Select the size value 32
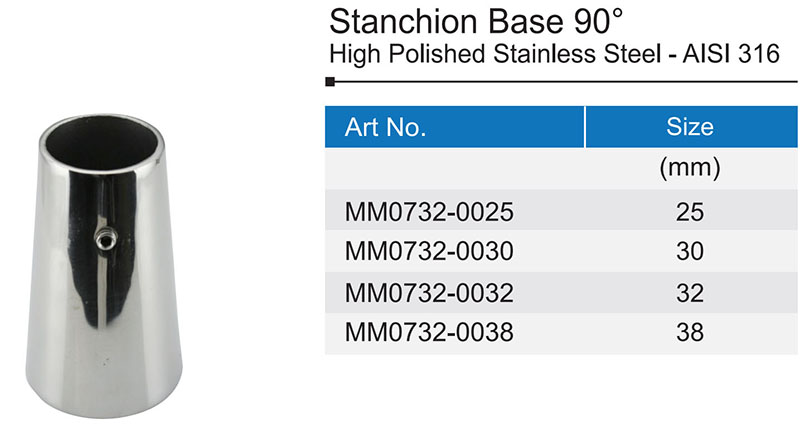 coord(690,293)
